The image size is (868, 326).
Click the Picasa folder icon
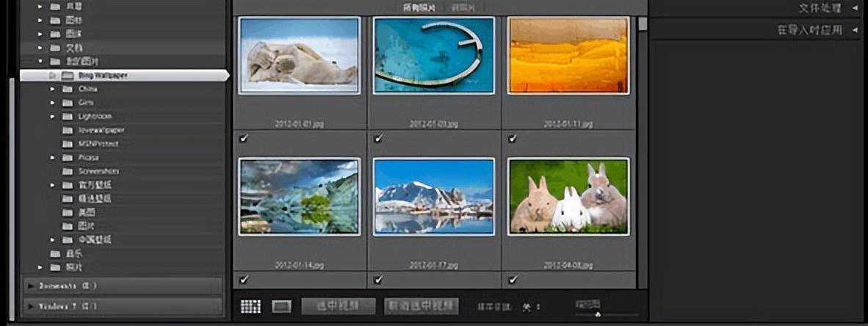(68, 158)
